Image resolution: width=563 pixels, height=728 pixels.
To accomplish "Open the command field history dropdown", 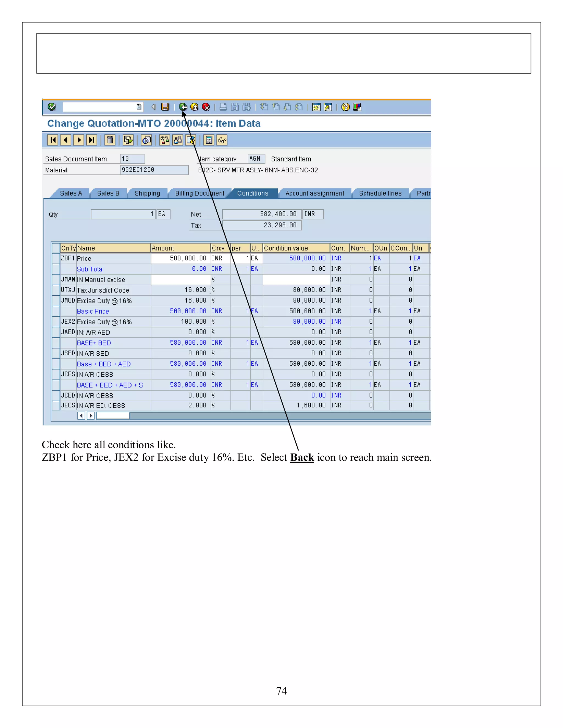I will pyautogui.click(x=139, y=107).
